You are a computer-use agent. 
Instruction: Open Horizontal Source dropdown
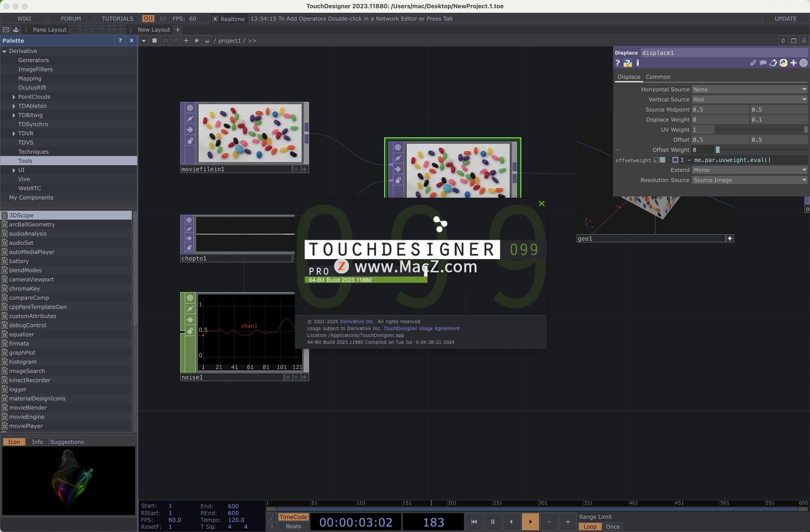click(750, 89)
